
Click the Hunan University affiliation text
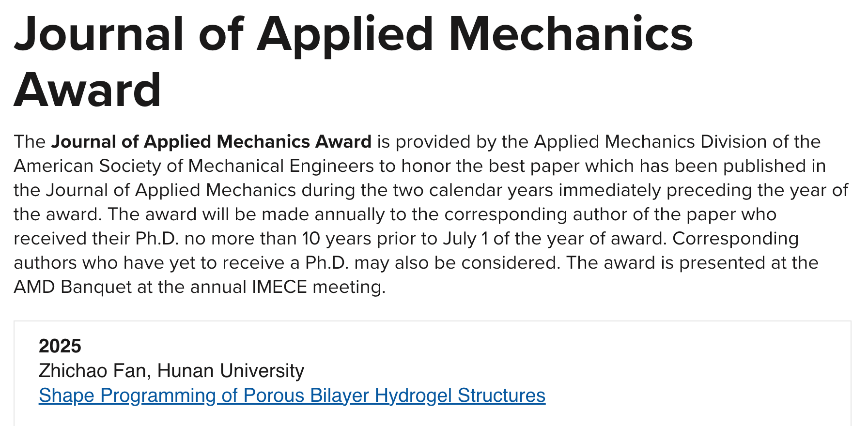coord(231,371)
